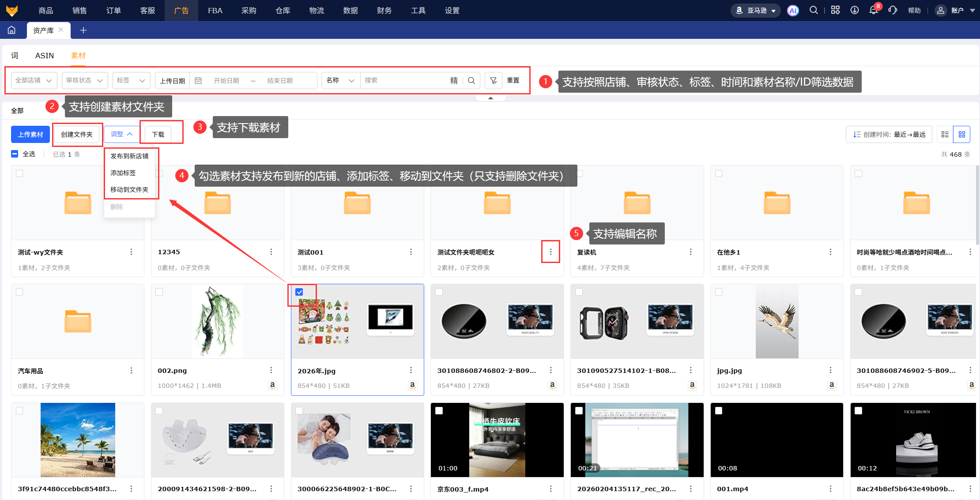Click the 创建文件夹 button
Viewport: 980px width, 500px height.
(x=77, y=134)
